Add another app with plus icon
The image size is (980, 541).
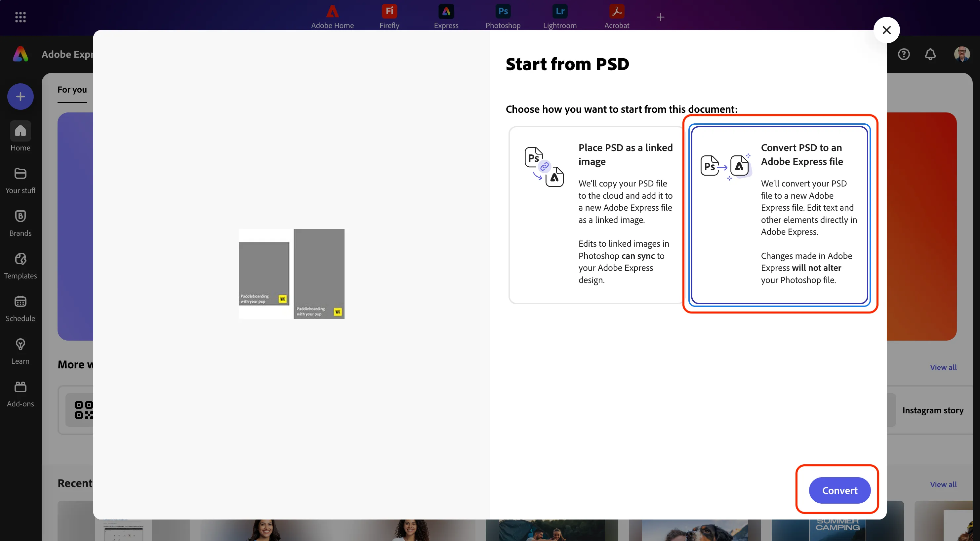pos(660,17)
